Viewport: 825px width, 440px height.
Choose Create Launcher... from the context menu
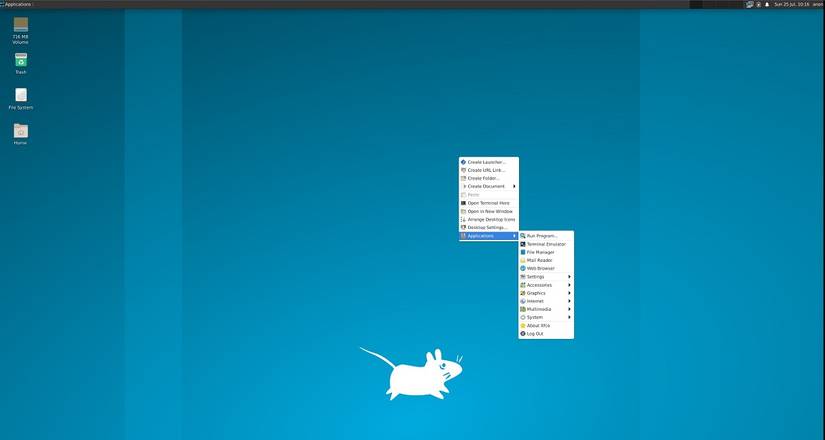pos(489,162)
